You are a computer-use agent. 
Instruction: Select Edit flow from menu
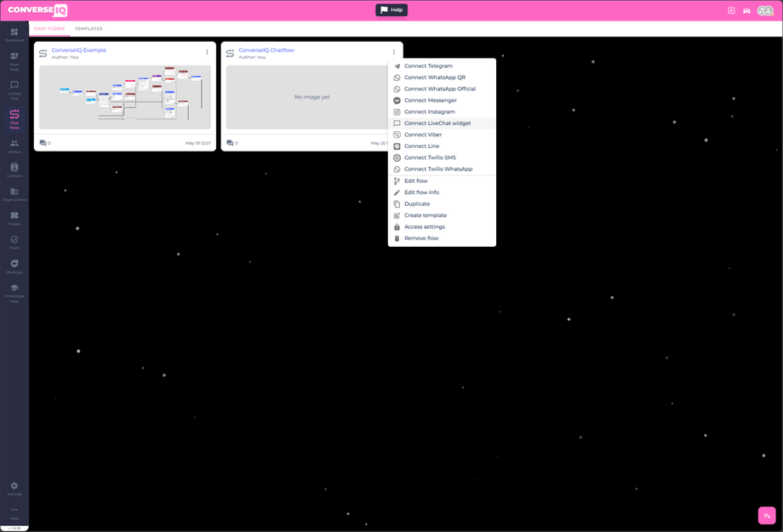pos(442,180)
